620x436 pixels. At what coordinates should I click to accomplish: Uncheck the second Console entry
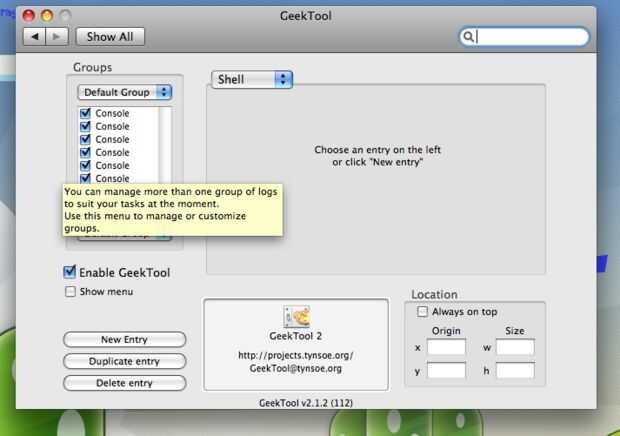click(85, 126)
